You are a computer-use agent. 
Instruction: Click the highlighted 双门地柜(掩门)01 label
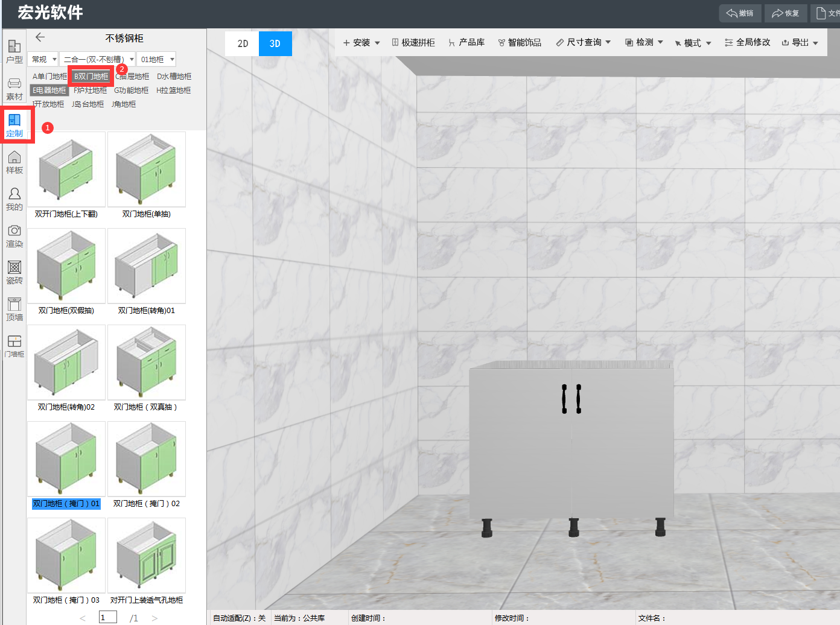click(66, 504)
